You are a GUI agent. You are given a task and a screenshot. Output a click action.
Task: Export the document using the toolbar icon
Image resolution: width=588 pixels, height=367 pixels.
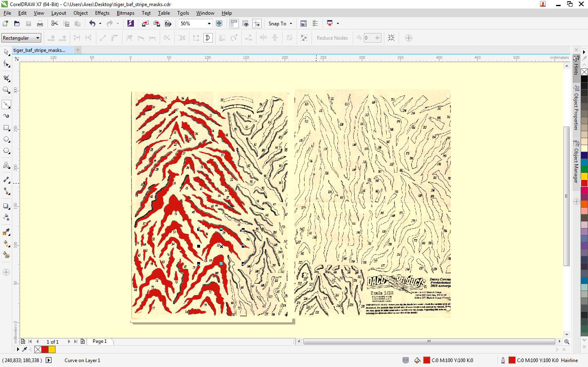(156, 24)
